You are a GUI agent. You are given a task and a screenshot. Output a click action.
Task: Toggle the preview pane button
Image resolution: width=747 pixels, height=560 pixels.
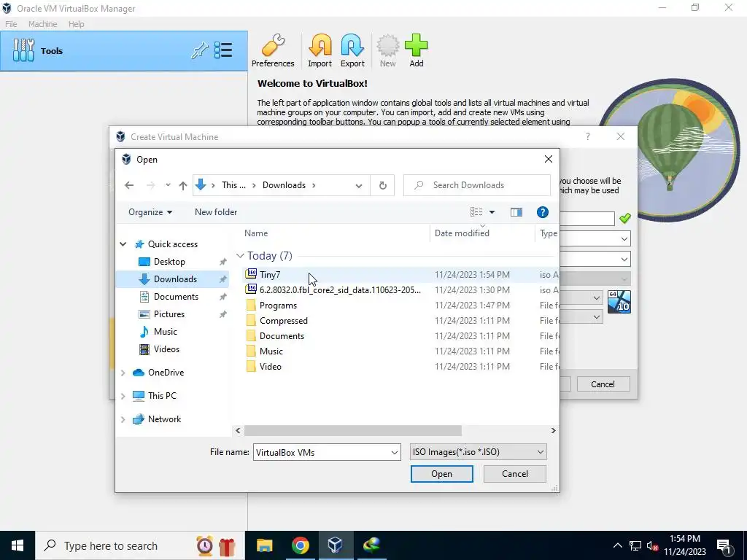pos(516,212)
